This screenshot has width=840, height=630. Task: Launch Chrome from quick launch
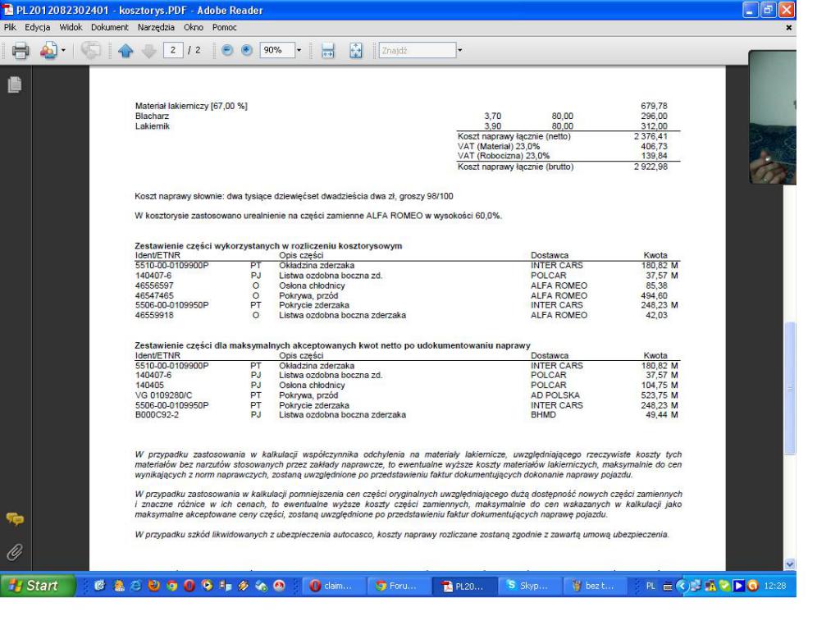(x=171, y=586)
